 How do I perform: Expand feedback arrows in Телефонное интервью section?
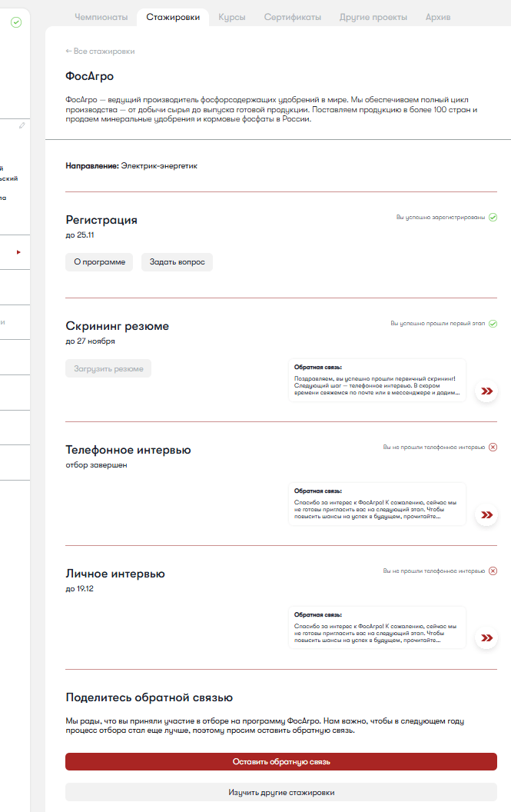[x=486, y=514]
